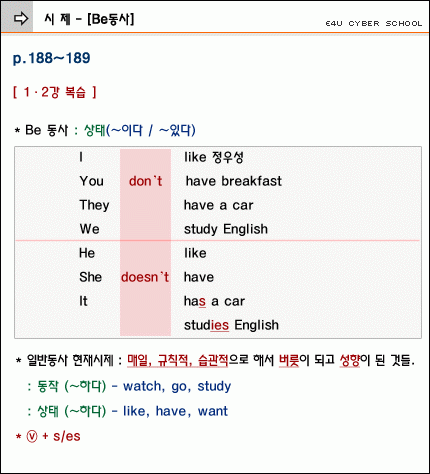
Task: Click the text studies English
Action: point(231,325)
